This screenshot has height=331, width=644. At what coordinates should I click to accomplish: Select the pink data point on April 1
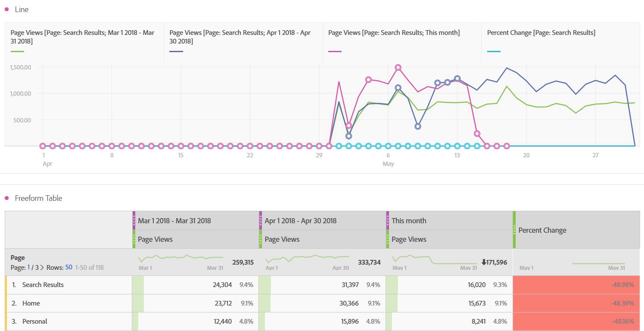pyautogui.click(x=43, y=146)
